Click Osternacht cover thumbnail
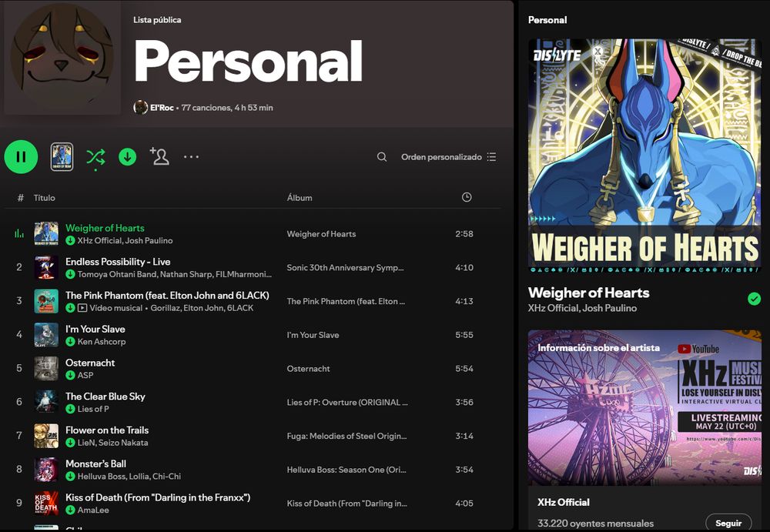This screenshot has width=770, height=532. click(46, 369)
